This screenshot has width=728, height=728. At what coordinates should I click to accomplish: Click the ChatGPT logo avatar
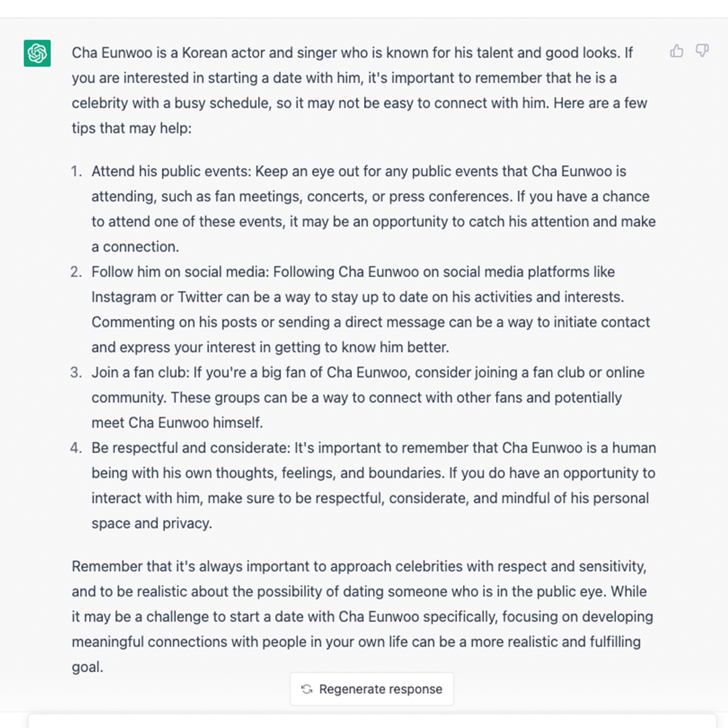point(37,53)
